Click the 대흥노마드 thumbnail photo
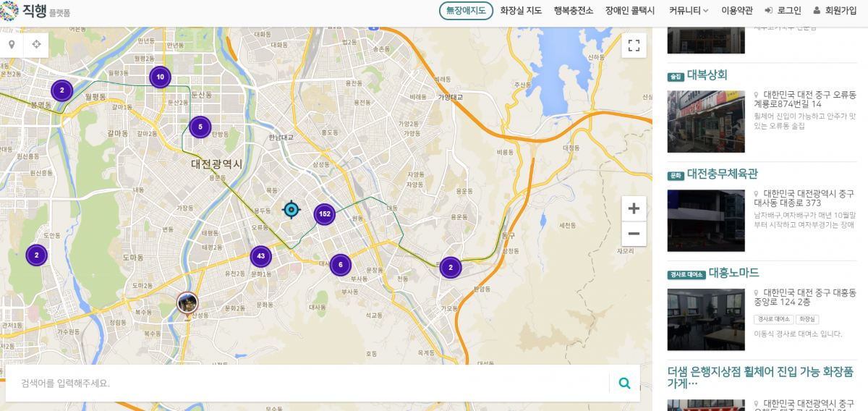 [706, 320]
